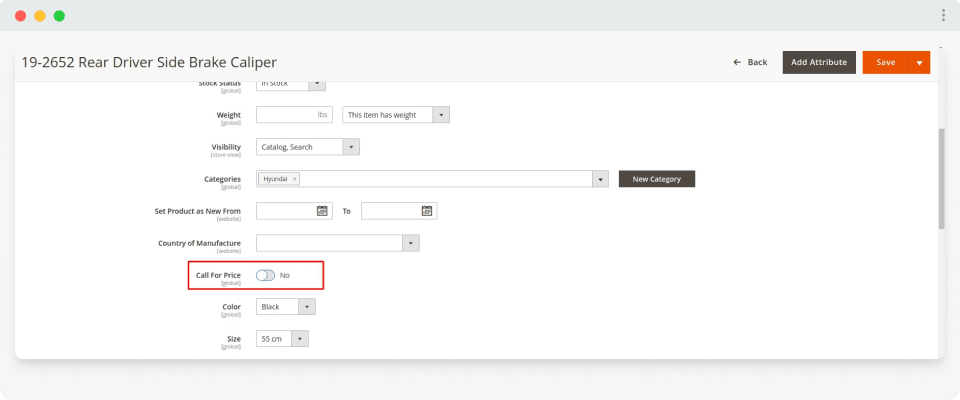Image resolution: width=960 pixels, height=400 pixels.
Task: Toggle the Call For Price switch
Action: pyautogui.click(x=265, y=275)
